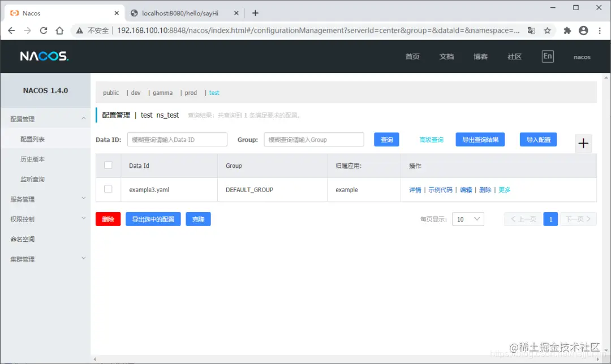
Task: Click 导出查询结果 button
Action: 480,140
